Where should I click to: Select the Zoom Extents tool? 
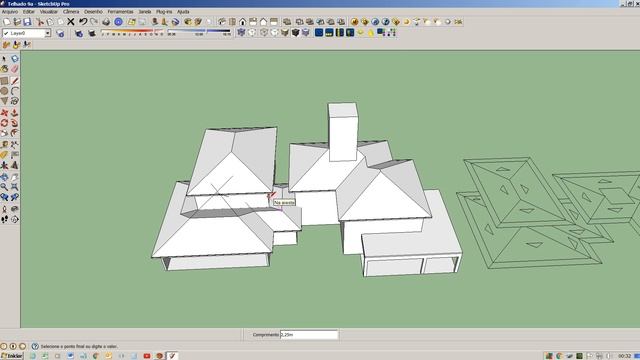coord(15,187)
